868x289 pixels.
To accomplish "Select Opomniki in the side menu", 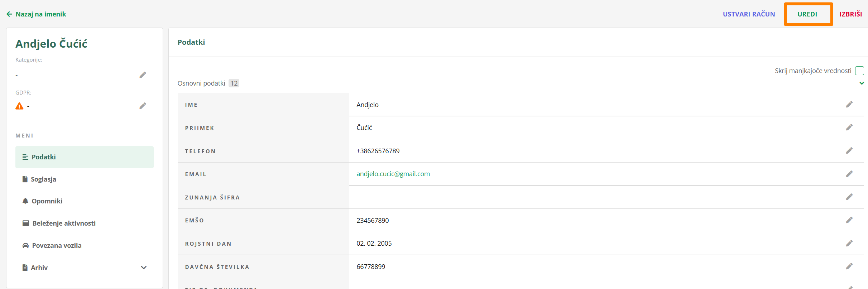I will pyautogui.click(x=47, y=201).
